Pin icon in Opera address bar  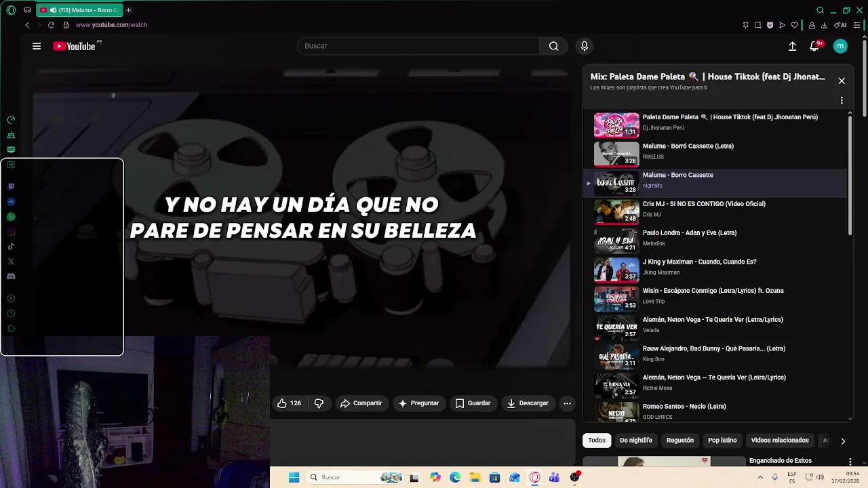(745, 25)
